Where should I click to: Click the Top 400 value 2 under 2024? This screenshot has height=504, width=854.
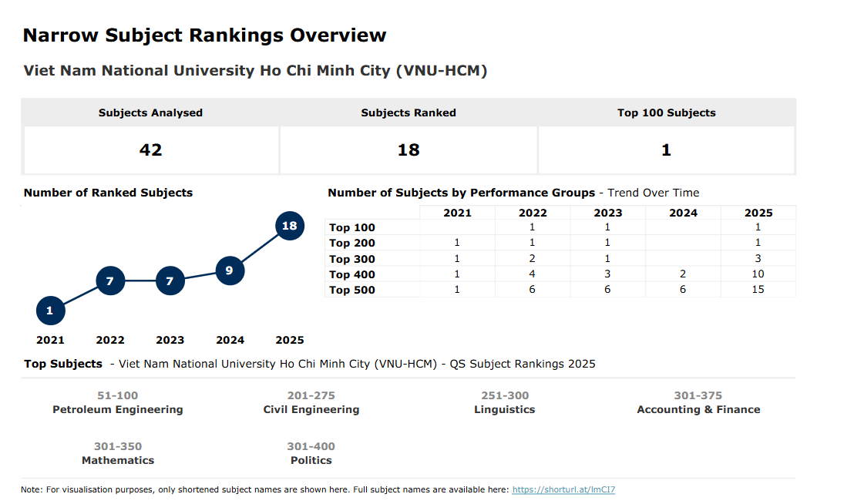click(x=683, y=274)
